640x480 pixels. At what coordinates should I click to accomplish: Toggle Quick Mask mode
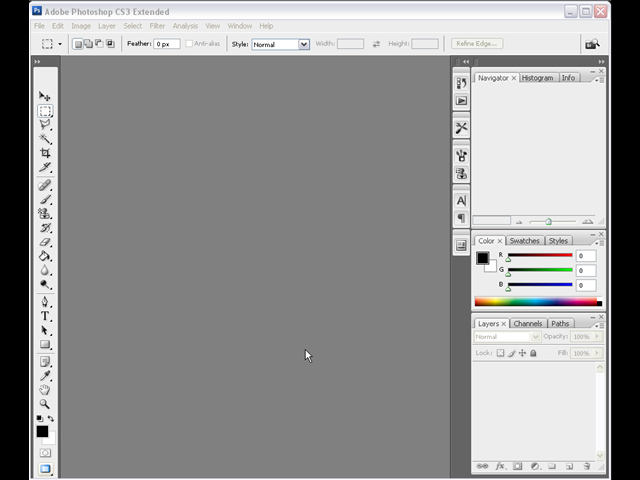click(x=45, y=453)
